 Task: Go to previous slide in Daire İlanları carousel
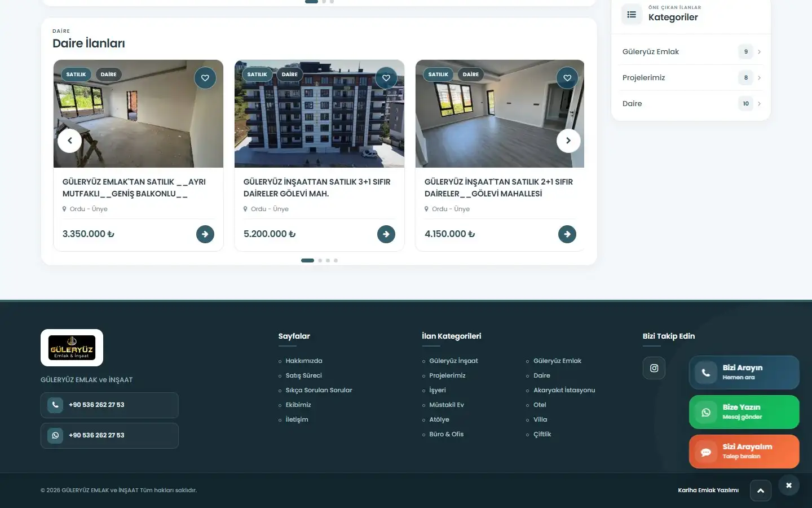[x=70, y=141]
